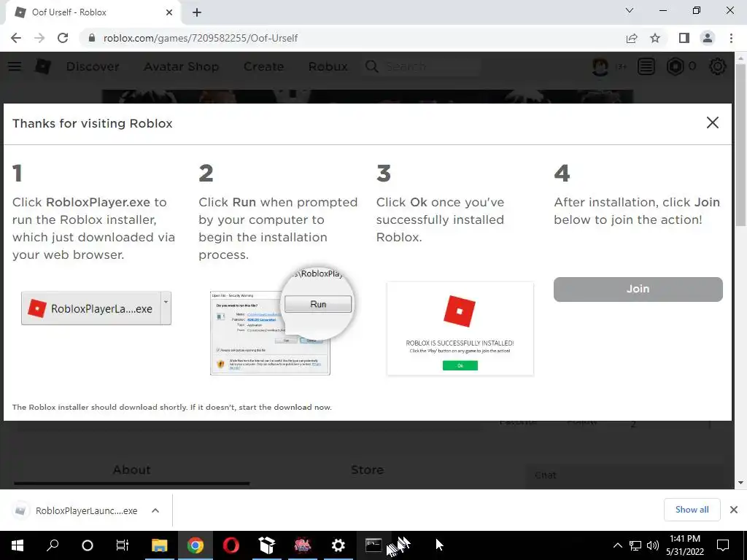Image resolution: width=747 pixels, height=560 pixels.
Task: Click Show all downloads
Action: [692, 510]
